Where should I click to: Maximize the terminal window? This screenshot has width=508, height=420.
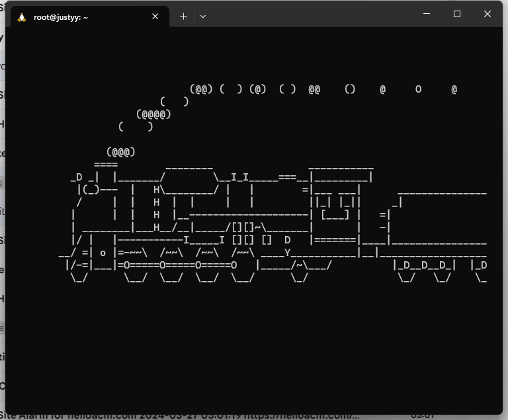pyautogui.click(x=457, y=14)
